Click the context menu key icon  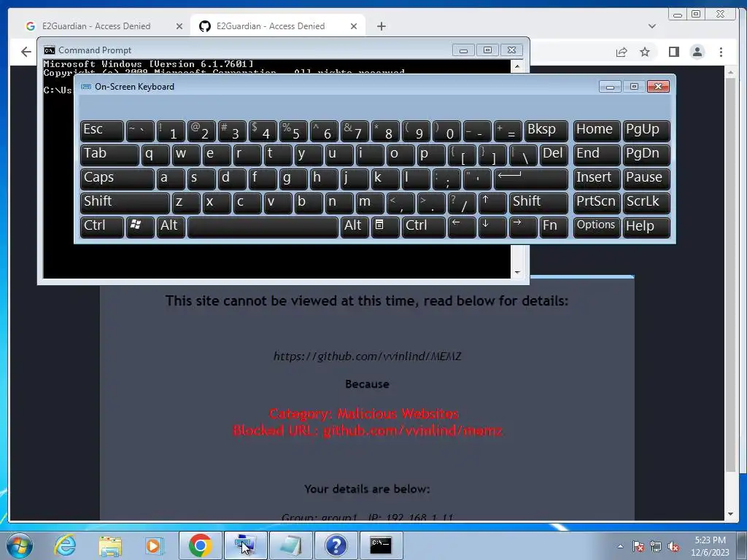385,227
